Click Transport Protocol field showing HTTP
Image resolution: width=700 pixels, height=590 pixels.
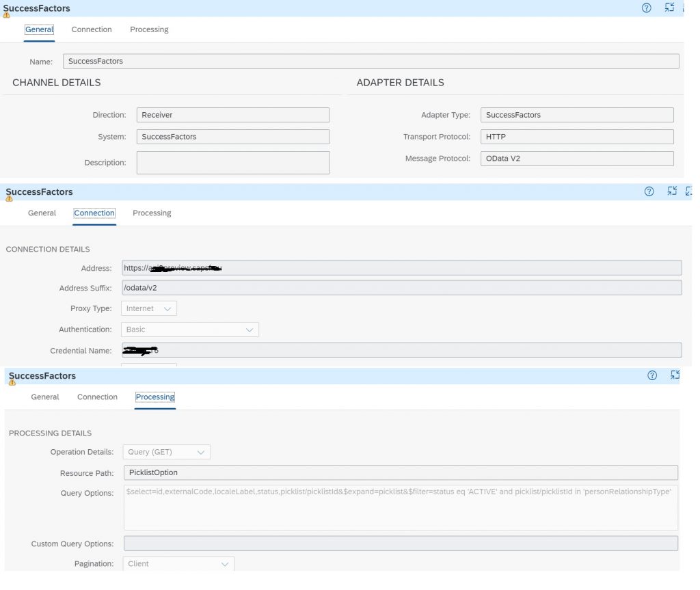click(x=577, y=137)
